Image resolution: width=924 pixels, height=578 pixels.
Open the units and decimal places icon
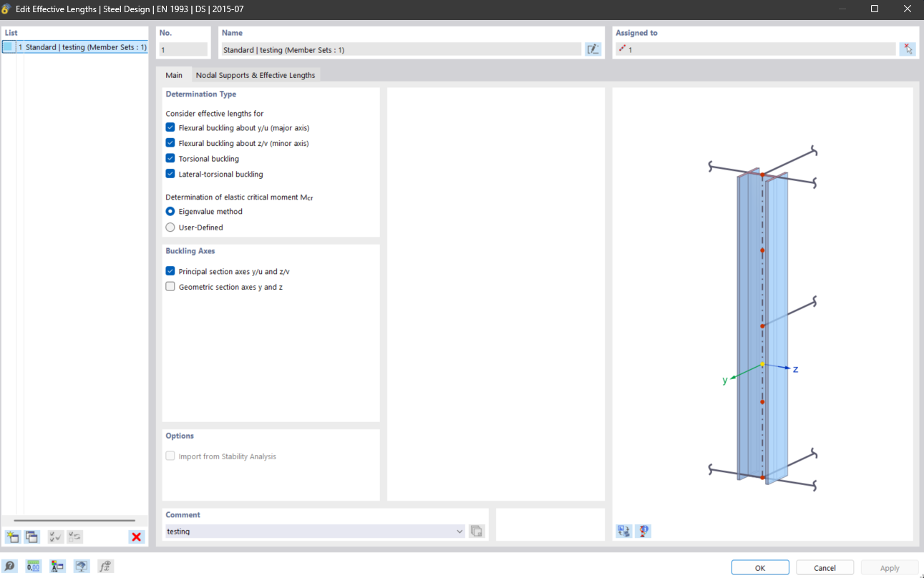coord(34,566)
